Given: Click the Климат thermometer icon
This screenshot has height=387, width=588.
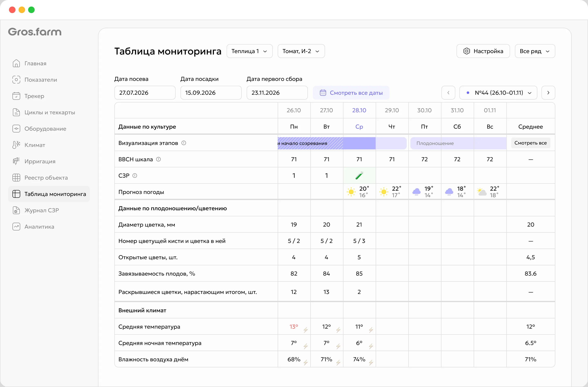Looking at the screenshot, I should (x=16, y=145).
